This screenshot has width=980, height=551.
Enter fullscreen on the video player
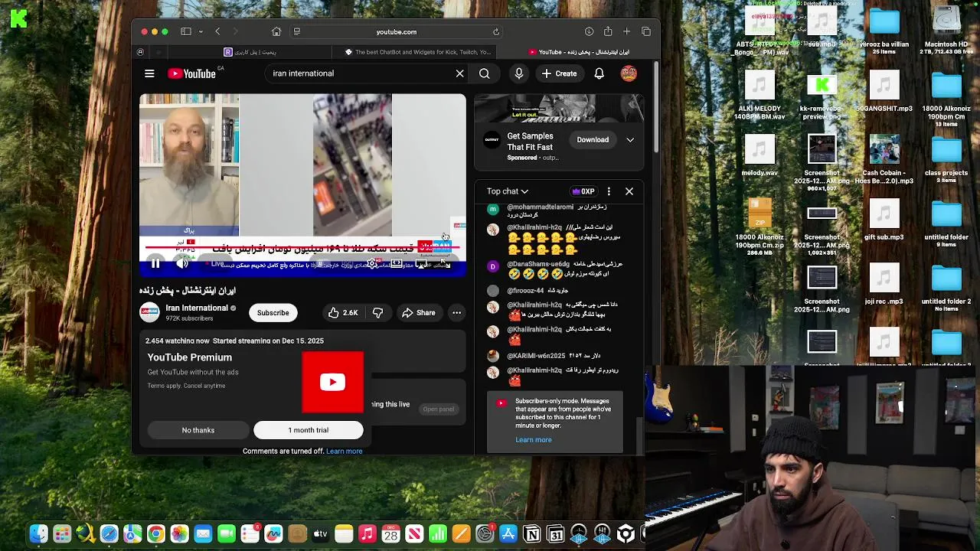pos(444,264)
